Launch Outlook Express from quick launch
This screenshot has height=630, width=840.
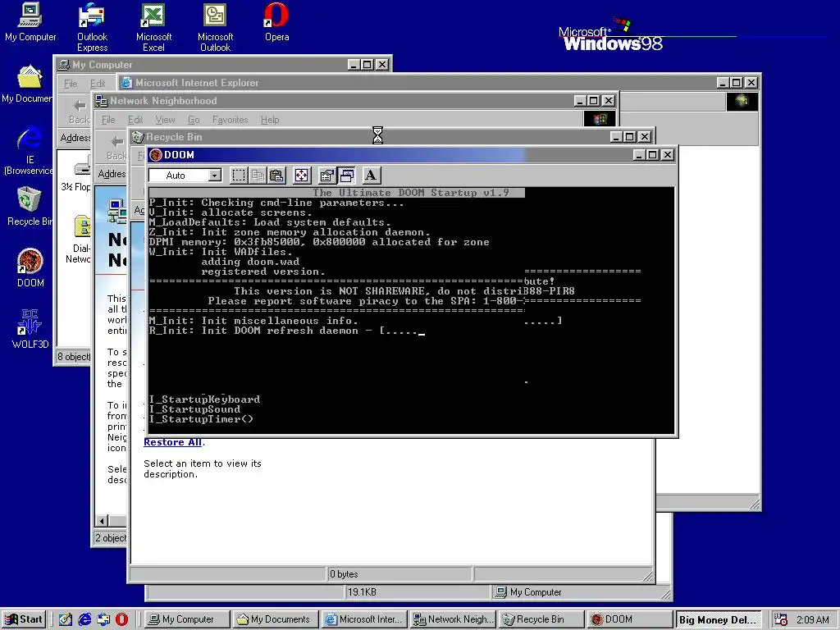pyautogui.click(x=103, y=619)
